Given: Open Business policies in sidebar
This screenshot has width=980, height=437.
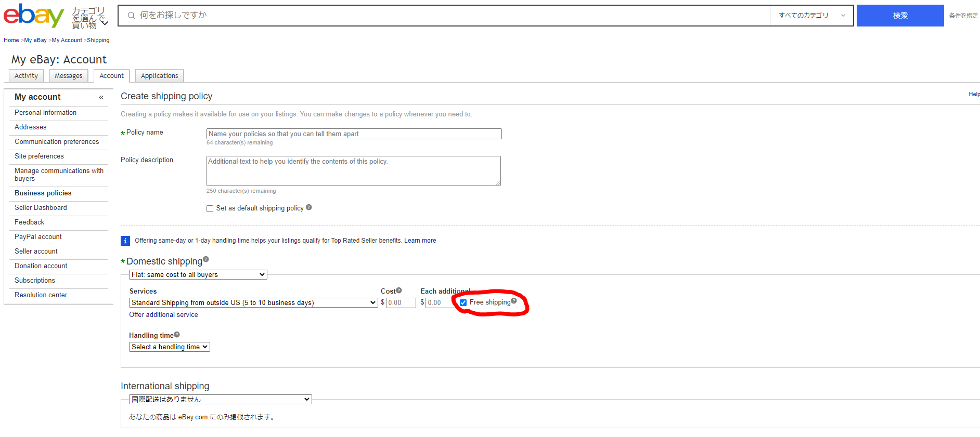Looking at the screenshot, I should click(43, 193).
